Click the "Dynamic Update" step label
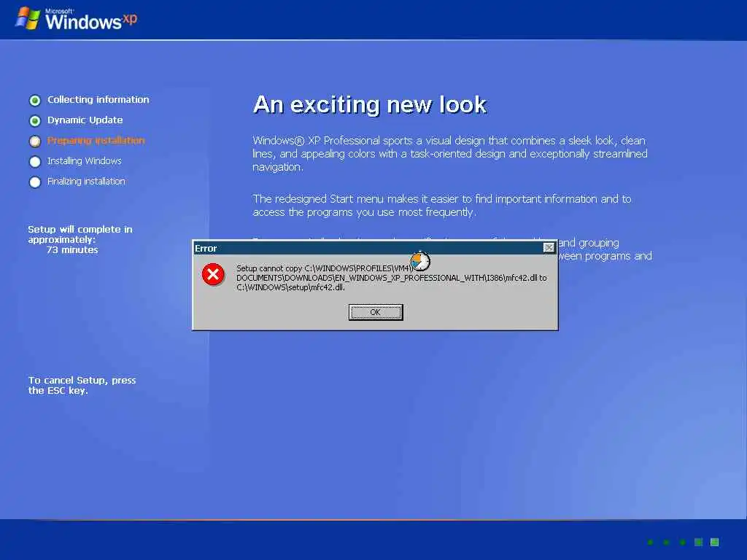 click(85, 120)
